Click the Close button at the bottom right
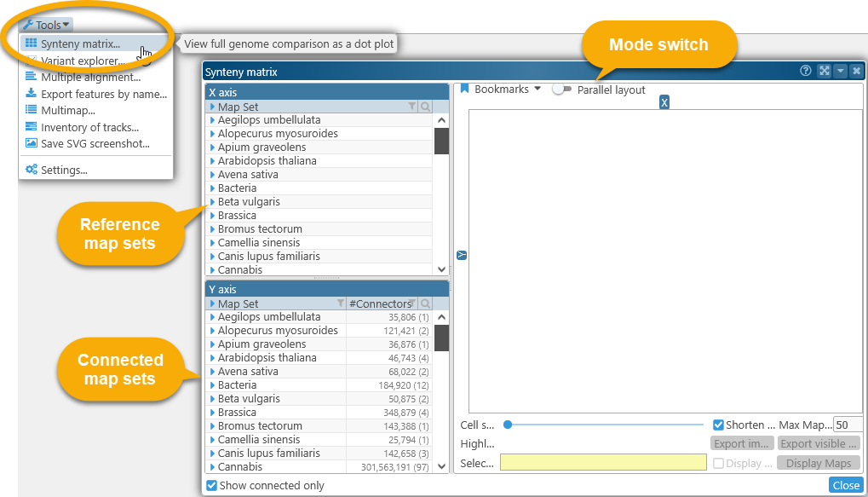The image size is (868, 497). point(845,485)
